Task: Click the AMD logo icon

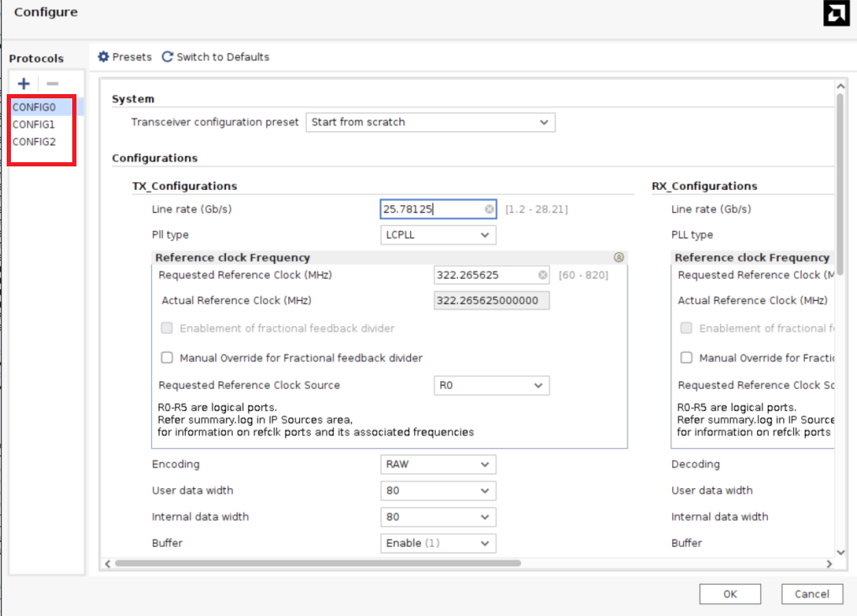Action: [x=836, y=13]
